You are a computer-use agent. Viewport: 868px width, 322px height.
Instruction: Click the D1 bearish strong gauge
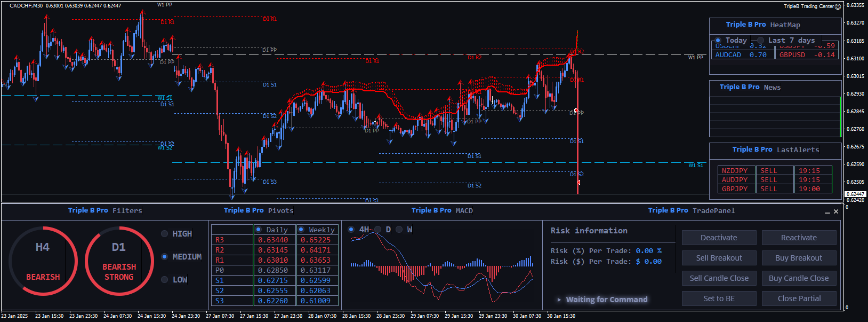(x=119, y=261)
